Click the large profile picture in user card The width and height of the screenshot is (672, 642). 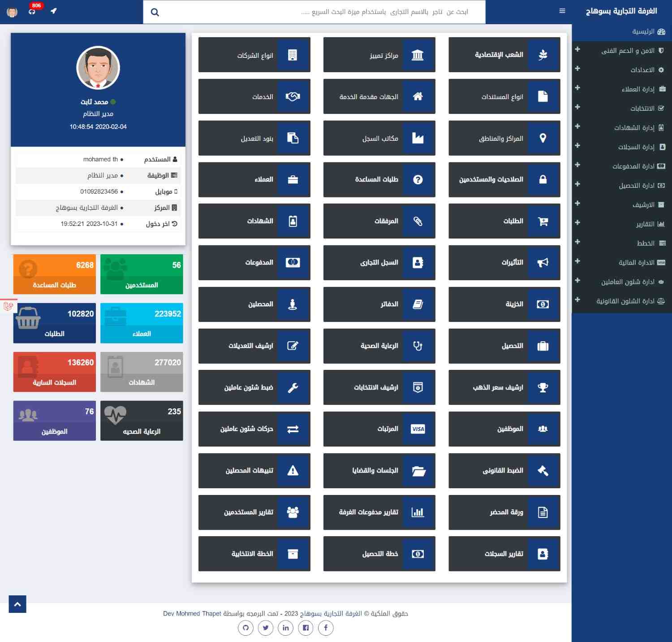click(98, 68)
